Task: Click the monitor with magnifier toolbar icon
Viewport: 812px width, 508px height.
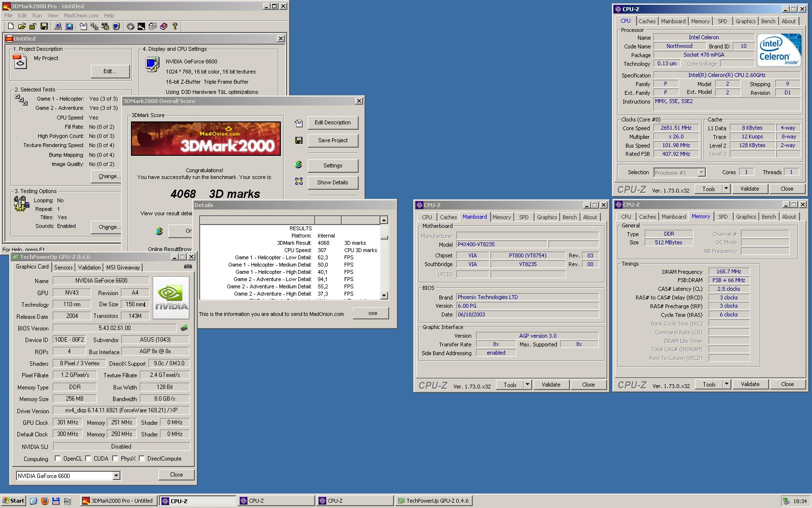Action: pyautogui.click(x=69, y=27)
